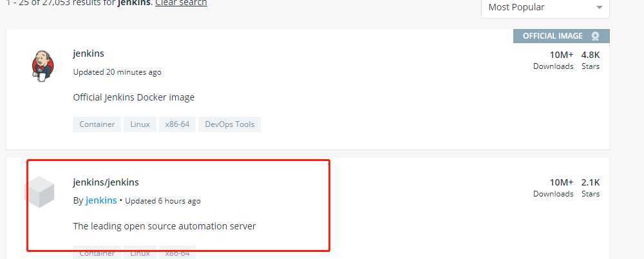644x259 pixels.
Task: Click 'The leading open source automation server'
Action: [x=164, y=226]
